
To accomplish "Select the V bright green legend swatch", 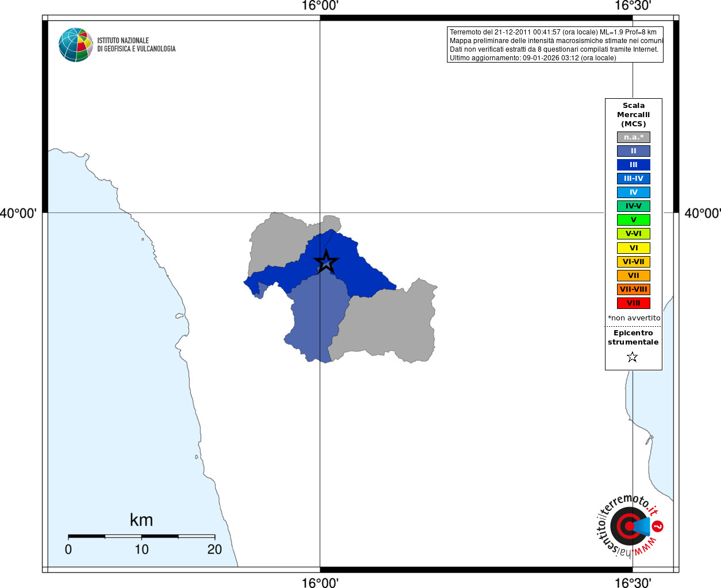I will coord(634,220).
